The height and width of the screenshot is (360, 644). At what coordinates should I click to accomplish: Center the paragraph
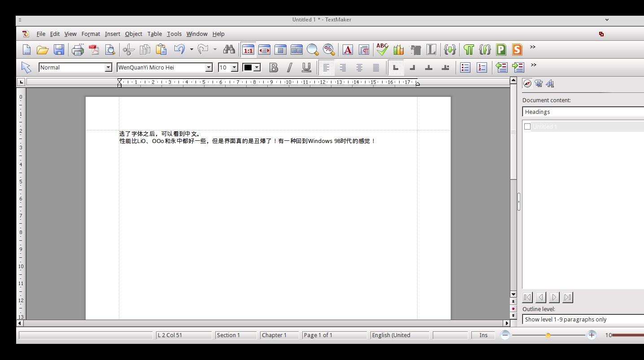(359, 67)
